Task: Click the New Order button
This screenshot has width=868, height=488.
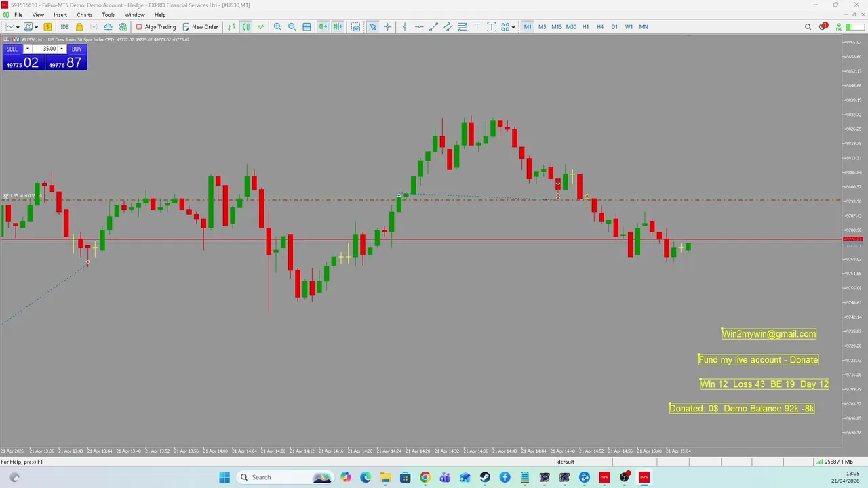Action: 201,27
